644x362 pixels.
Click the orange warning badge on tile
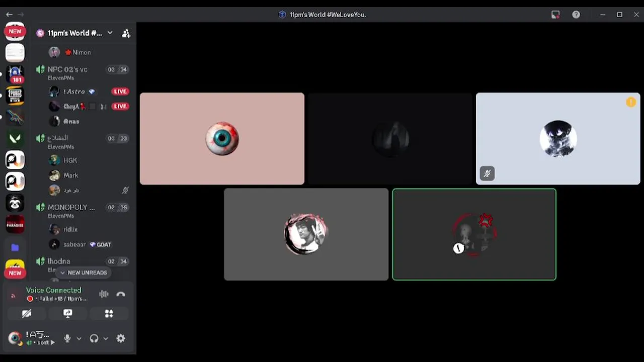630,103
